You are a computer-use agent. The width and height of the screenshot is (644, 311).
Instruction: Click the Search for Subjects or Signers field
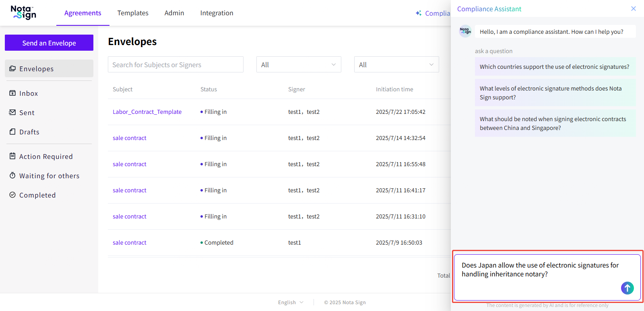coord(175,65)
